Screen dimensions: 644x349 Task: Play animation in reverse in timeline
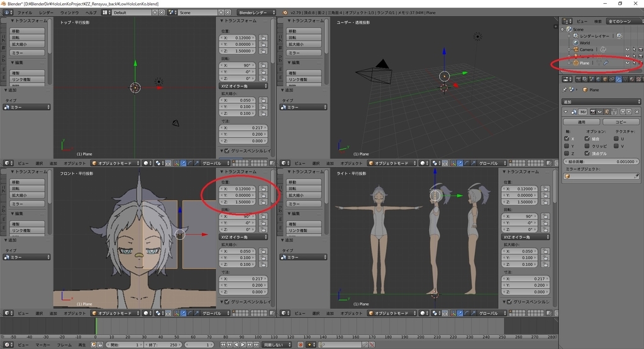click(x=236, y=345)
